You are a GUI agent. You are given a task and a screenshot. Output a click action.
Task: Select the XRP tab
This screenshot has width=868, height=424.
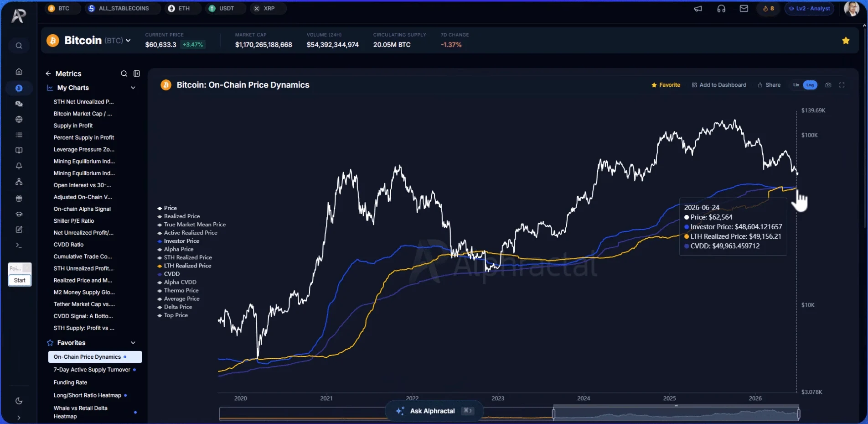tap(268, 9)
